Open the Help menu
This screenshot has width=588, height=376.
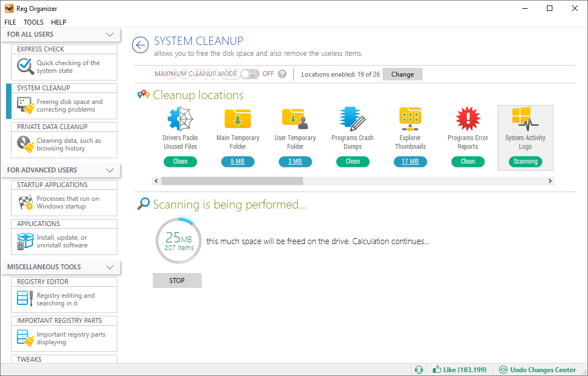click(59, 22)
